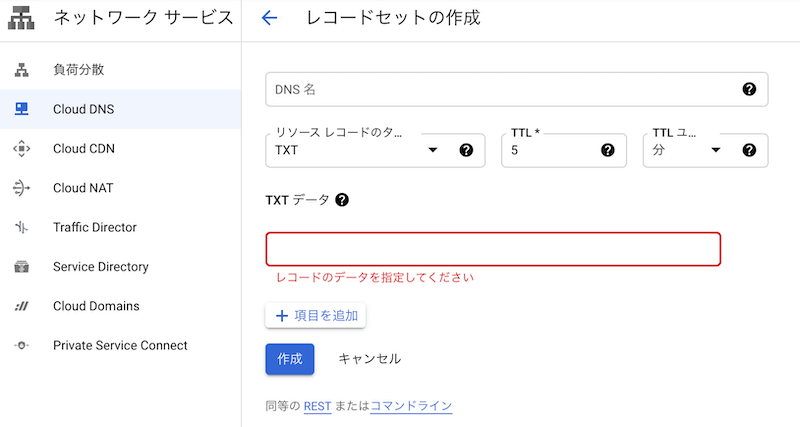Open Cloud DNS in the sidebar
The width and height of the screenshot is (800, 427).
pos(83,109)
